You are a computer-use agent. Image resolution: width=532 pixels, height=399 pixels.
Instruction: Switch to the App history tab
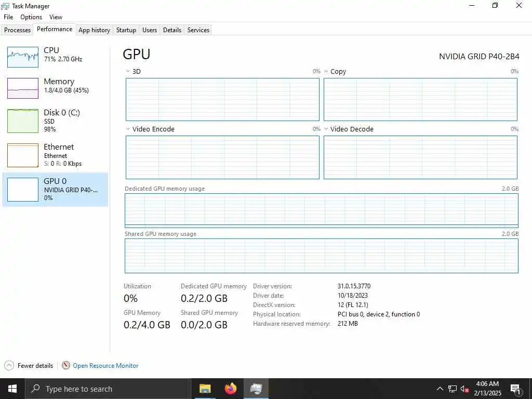[x=95, y=30]
